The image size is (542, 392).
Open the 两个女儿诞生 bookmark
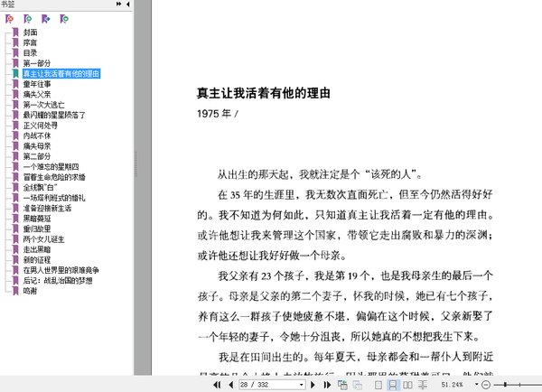pyautogui.click(x=44, y=239)
